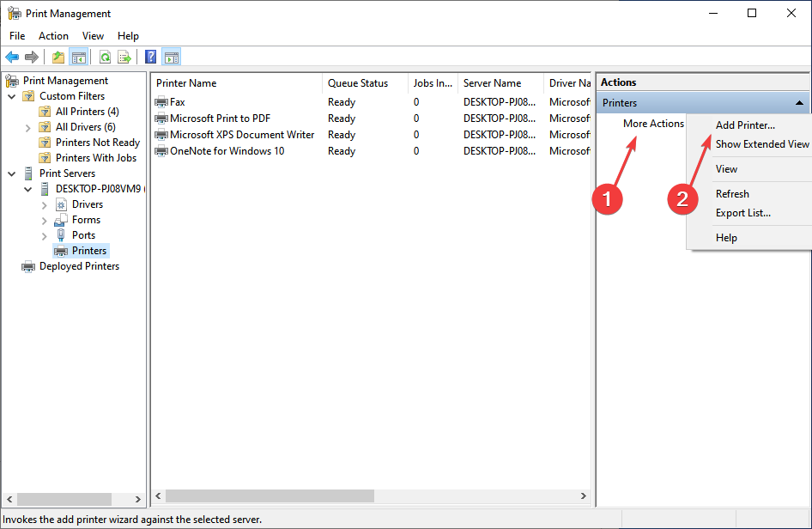
Task: Select the Printers node in tree
Action: pyautogui.click(x=89, y=251)
